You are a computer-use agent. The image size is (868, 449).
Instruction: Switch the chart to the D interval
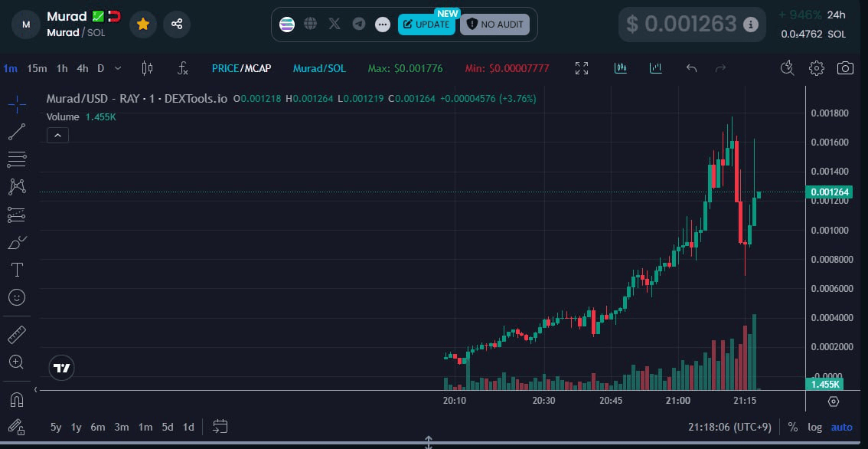click(101, 69)
